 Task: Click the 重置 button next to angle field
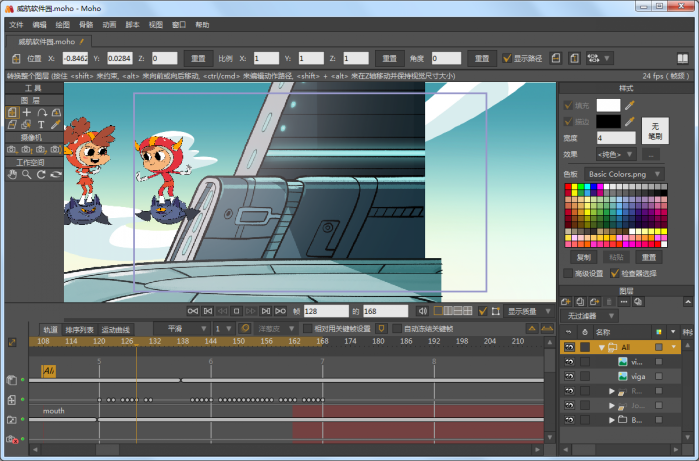point(481,58)
